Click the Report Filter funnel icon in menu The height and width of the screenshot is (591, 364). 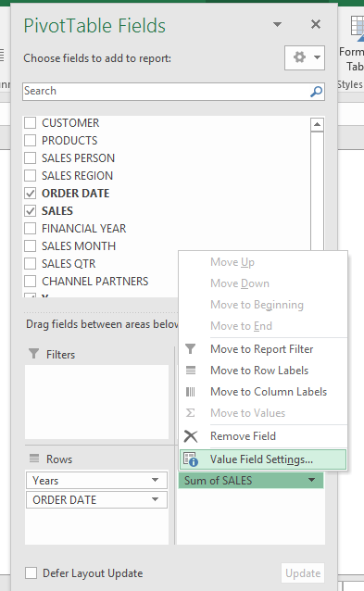tap(191, 349)
